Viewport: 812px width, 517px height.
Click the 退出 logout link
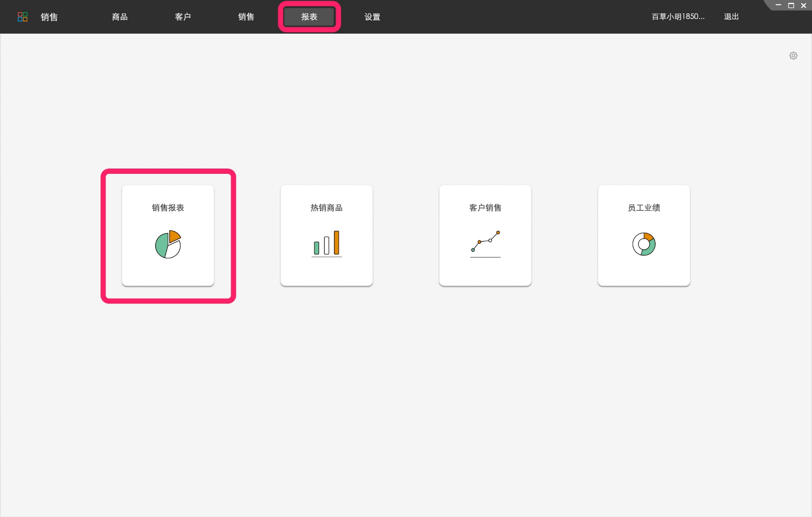731,17
